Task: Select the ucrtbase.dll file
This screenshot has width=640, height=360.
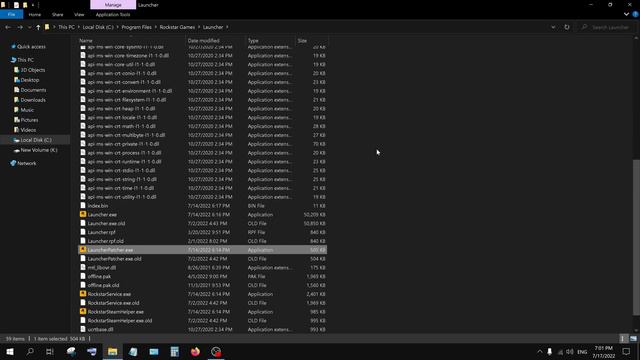Action: (100, 329)
